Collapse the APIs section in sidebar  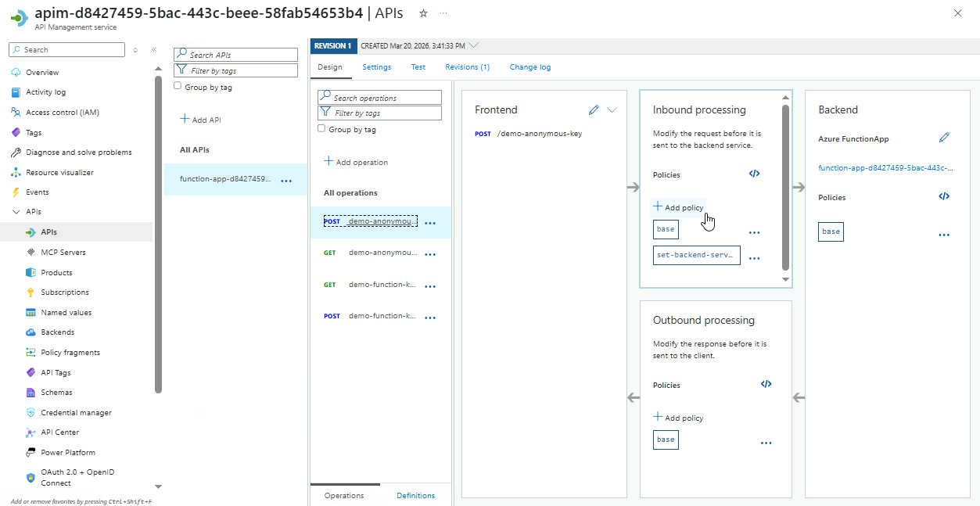click(16, 212)
